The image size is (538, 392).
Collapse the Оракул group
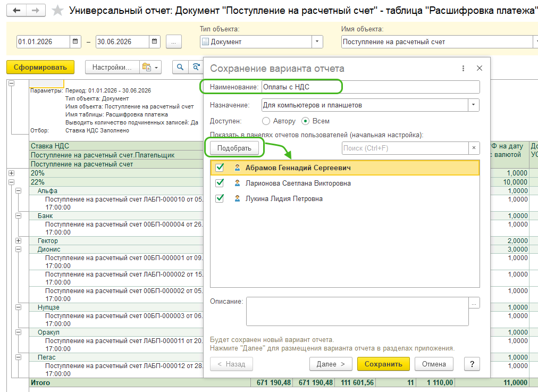coord(19,332)
